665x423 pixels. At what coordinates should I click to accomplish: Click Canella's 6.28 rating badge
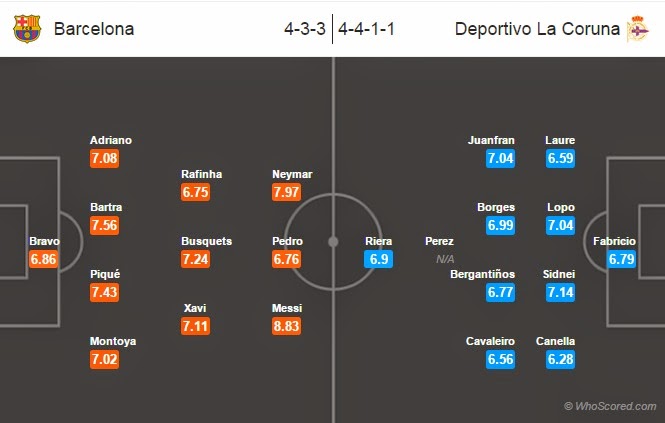point(561,359)
